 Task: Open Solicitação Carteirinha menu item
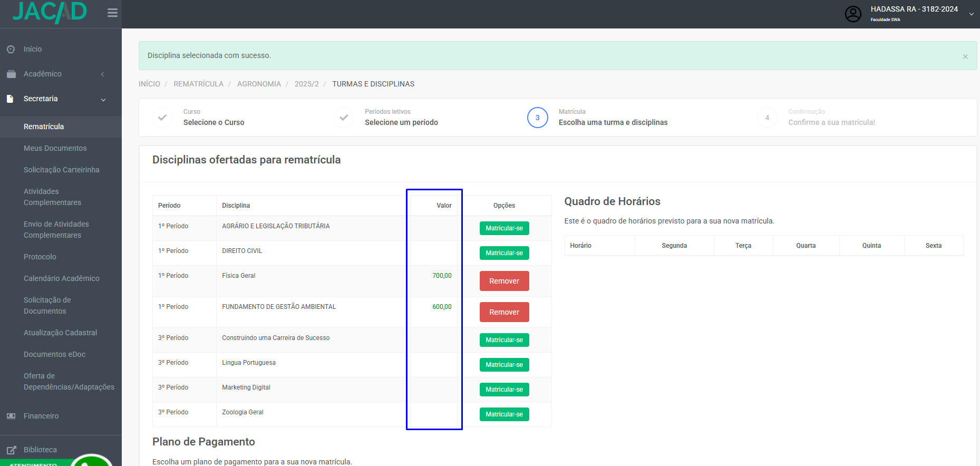pos(62,170)
